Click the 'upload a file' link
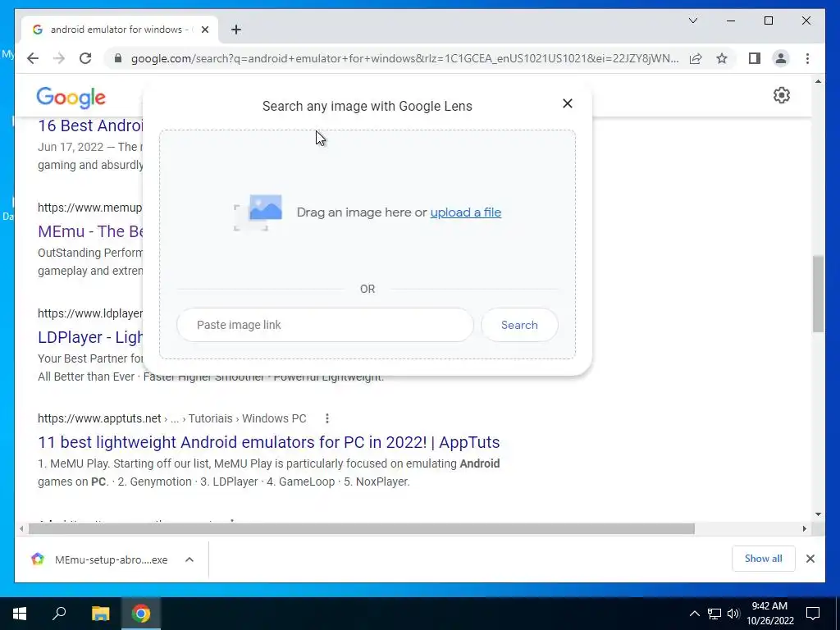This screenshot has width=840, height=630. [466, 212]
